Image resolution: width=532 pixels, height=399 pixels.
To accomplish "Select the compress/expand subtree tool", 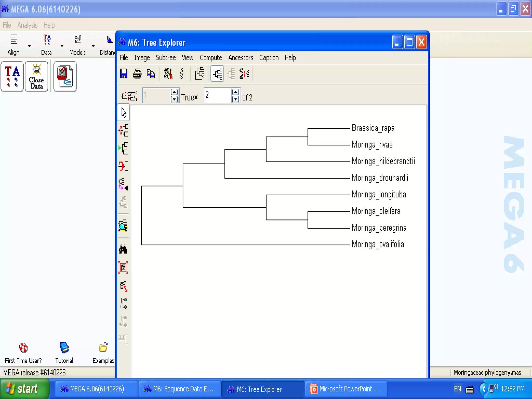I will coord(124,184).
